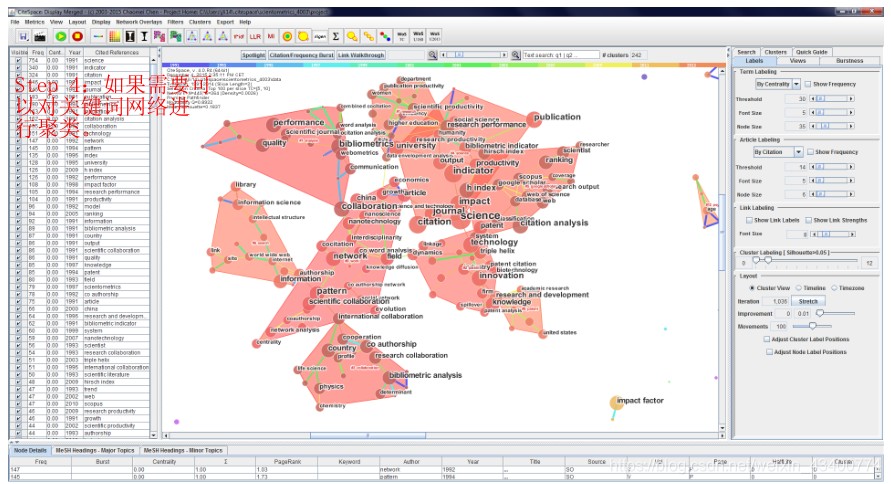This screenshot has width=891, height=484.
Task: Click left arrow of Term Labeling Font Size scrollbar
Action: pyautogui.click(x=813, y=112)
